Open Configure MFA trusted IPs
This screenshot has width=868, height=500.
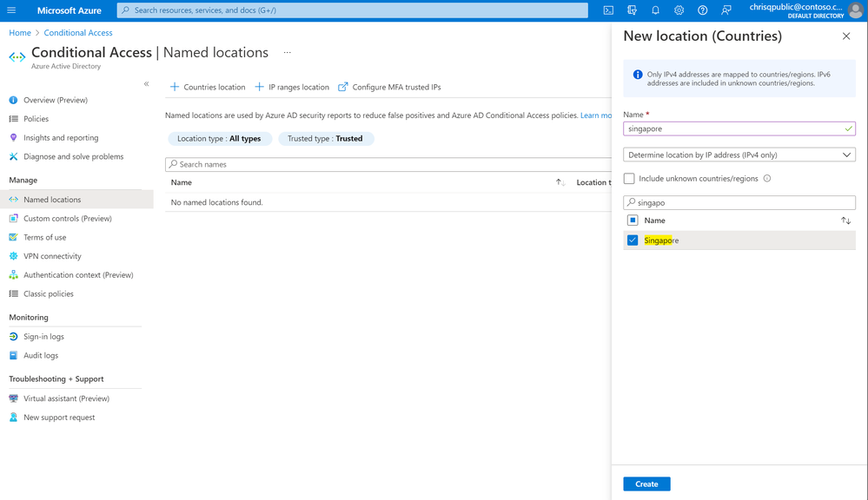(389, 87)
